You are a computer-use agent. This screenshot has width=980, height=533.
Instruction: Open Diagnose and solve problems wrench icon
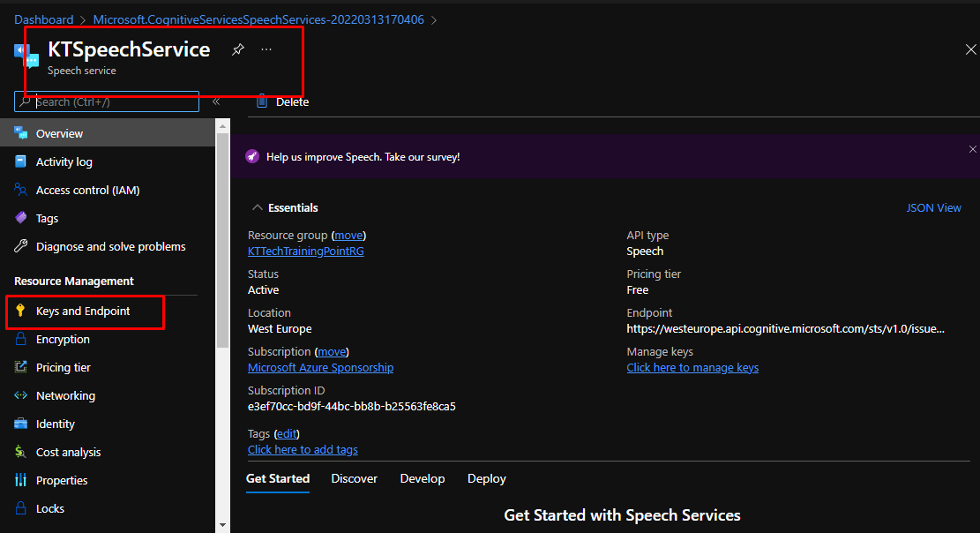pos(21,247)
